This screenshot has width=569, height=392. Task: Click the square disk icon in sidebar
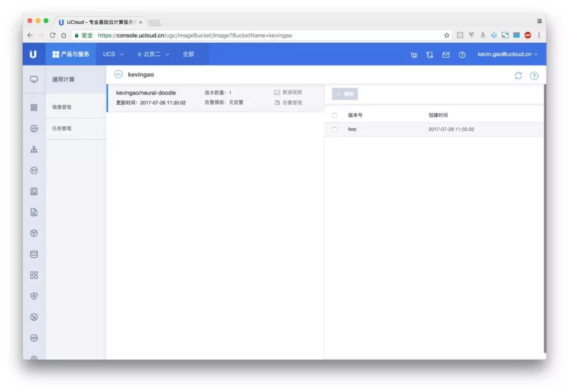click(x=34, y=192)
